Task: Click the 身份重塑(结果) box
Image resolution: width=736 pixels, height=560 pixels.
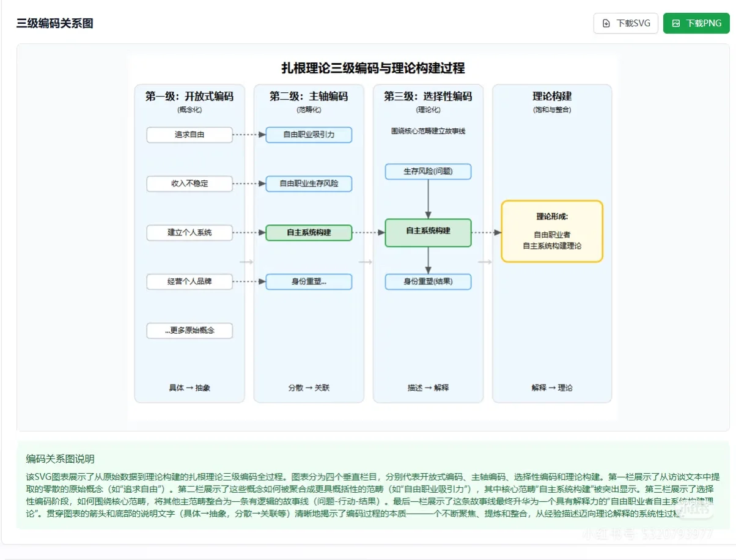Action: [x=428, y=281]
